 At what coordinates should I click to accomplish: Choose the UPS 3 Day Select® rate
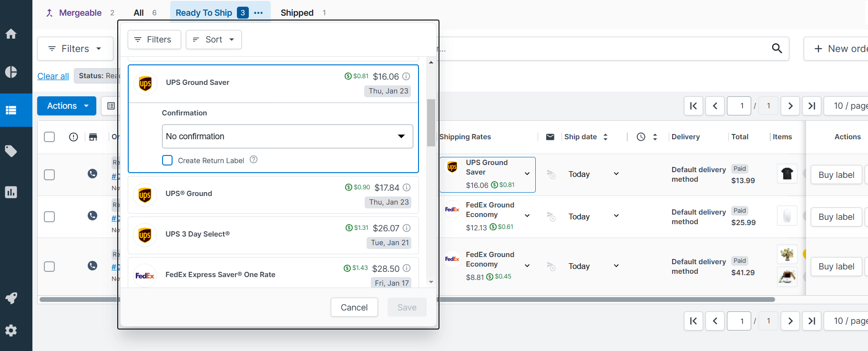pos(274,235)
